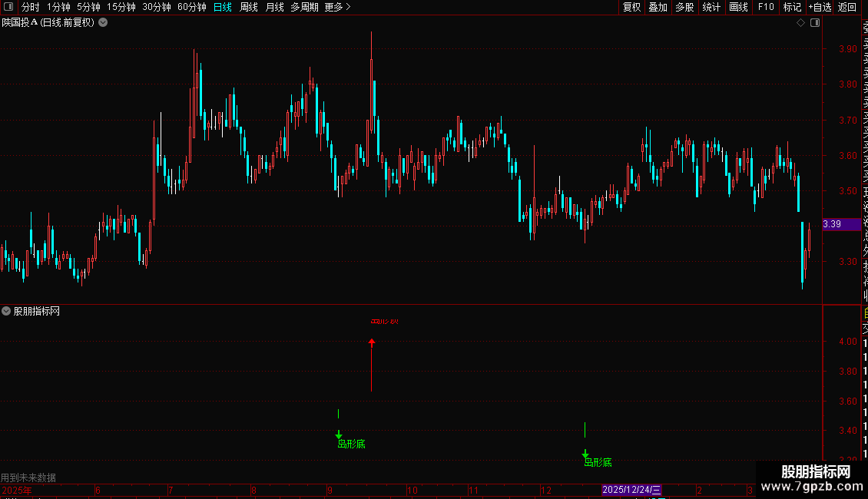Expand the 股朋指标网 indicator menu
This screenshot has height=499, width=868.
coord(6,312)
